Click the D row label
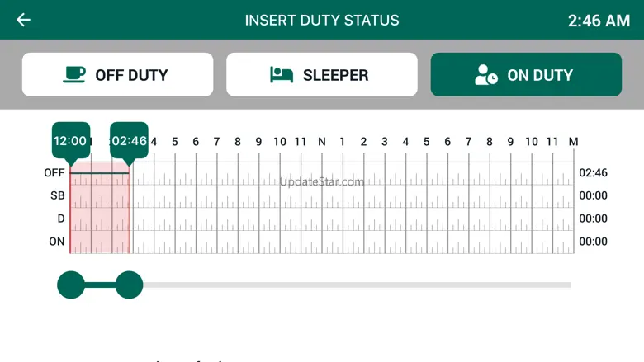 pyautogui.click(x=61, y=219)
